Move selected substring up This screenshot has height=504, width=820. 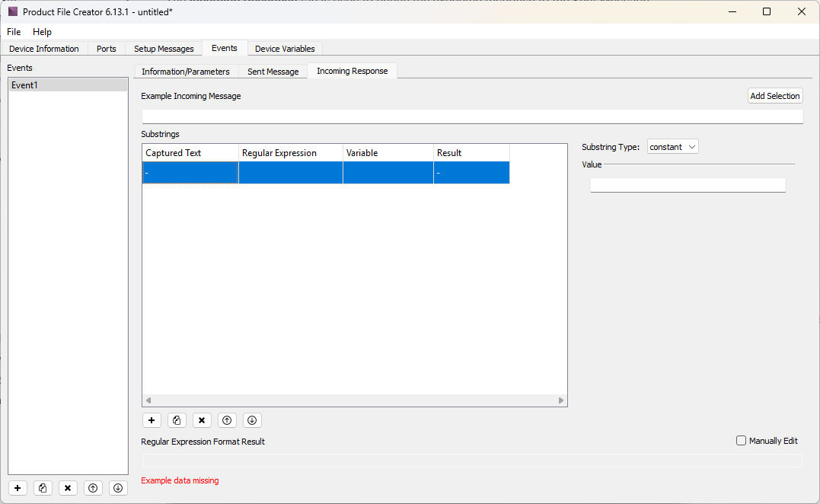[x=227, y=420]
